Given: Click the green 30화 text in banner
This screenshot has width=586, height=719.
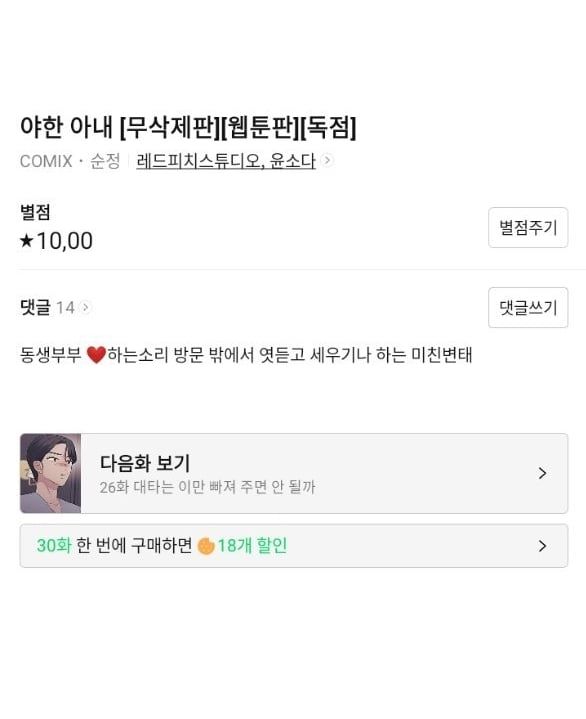Looking at the screenshot, I should (54, 546).
